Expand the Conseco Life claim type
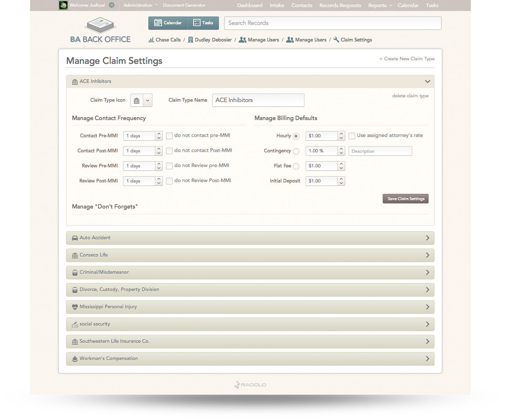Screen dimensions: 505x420 tap(250, 255)
